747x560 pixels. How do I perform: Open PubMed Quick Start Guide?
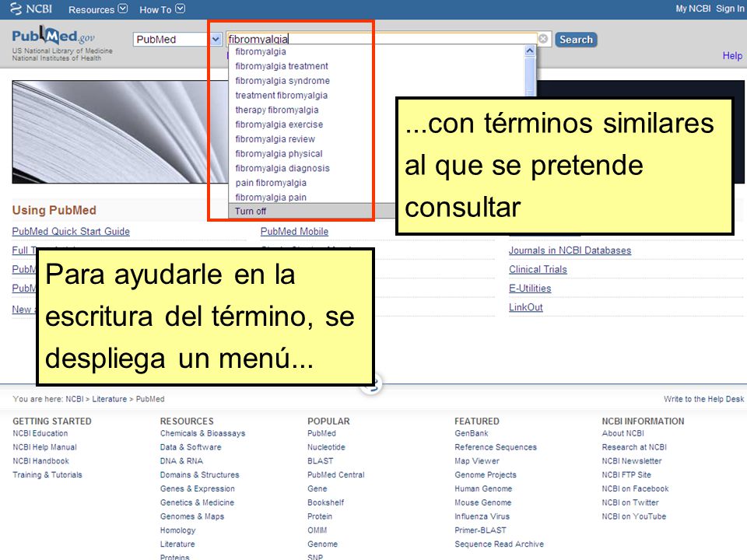point(71,232)
